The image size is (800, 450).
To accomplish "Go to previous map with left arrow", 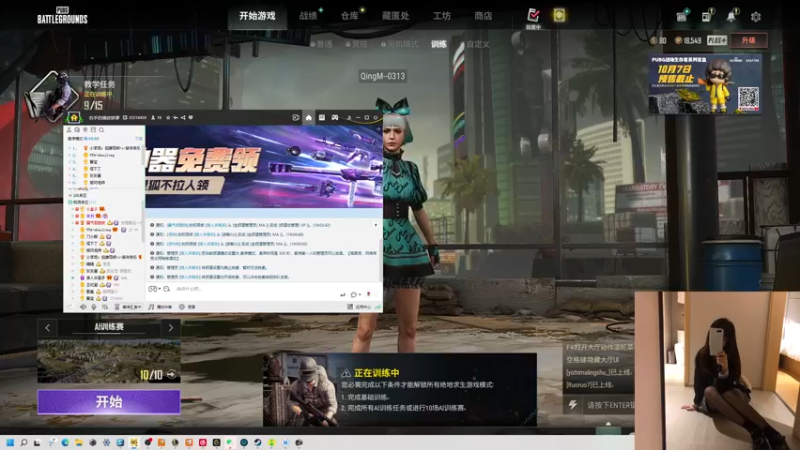I will click(48, 328).
